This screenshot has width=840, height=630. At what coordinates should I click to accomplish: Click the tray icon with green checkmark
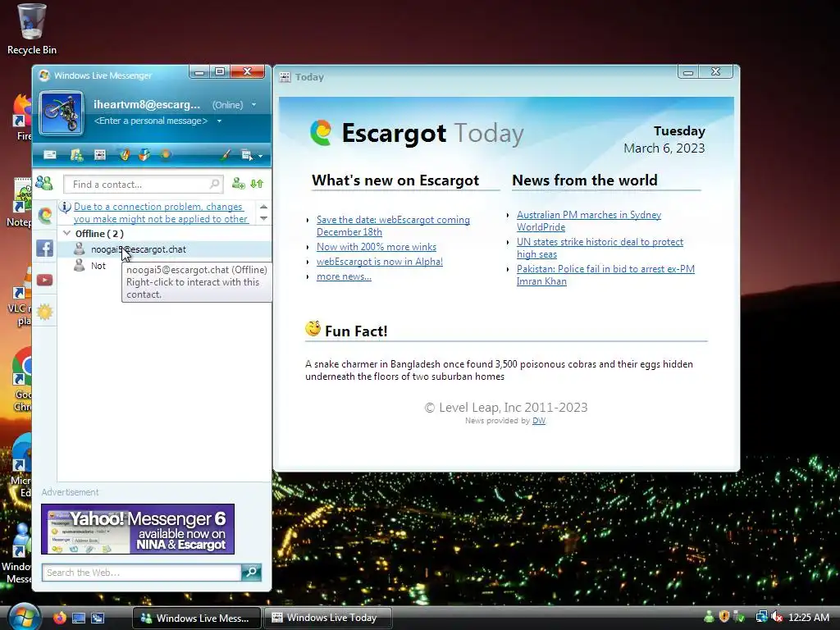coord(739,617)
